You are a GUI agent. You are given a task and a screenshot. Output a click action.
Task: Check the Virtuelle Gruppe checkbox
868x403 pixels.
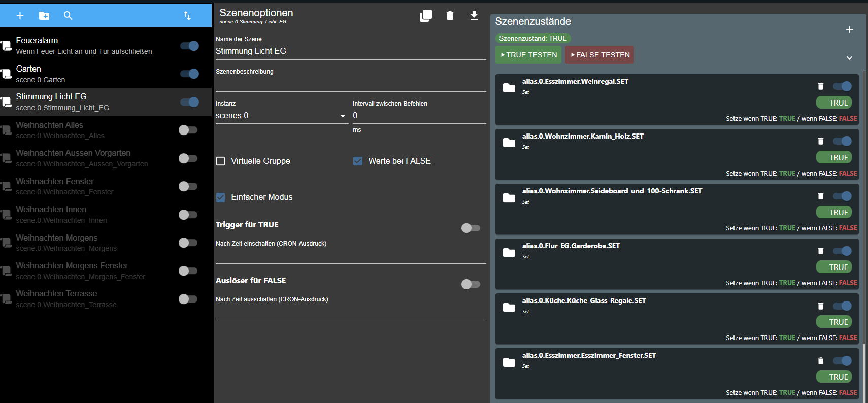tap(221, 161)
